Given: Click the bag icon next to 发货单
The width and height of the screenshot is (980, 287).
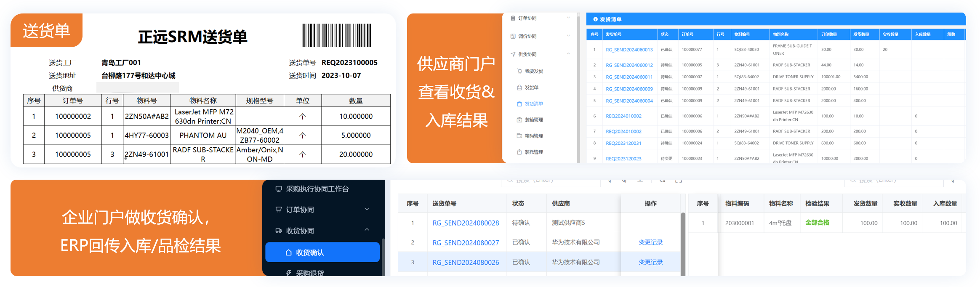Looking at the screenshot, I should 519,88.
